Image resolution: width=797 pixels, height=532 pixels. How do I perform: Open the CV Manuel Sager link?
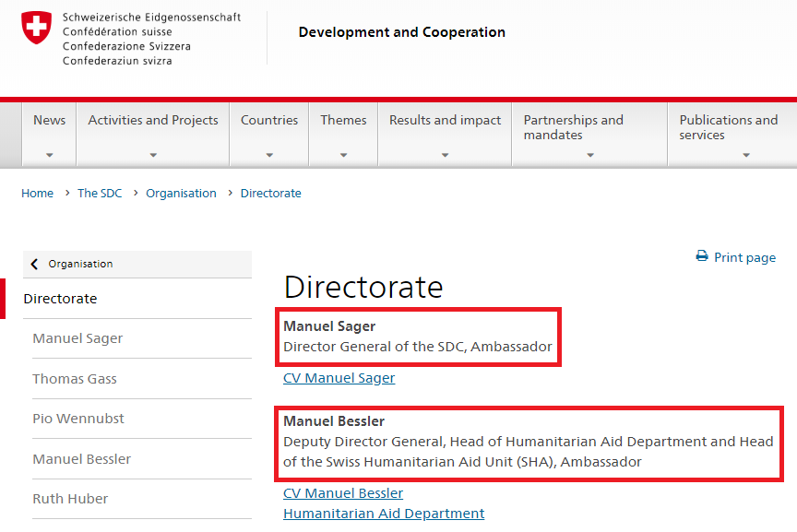[339, 378]
